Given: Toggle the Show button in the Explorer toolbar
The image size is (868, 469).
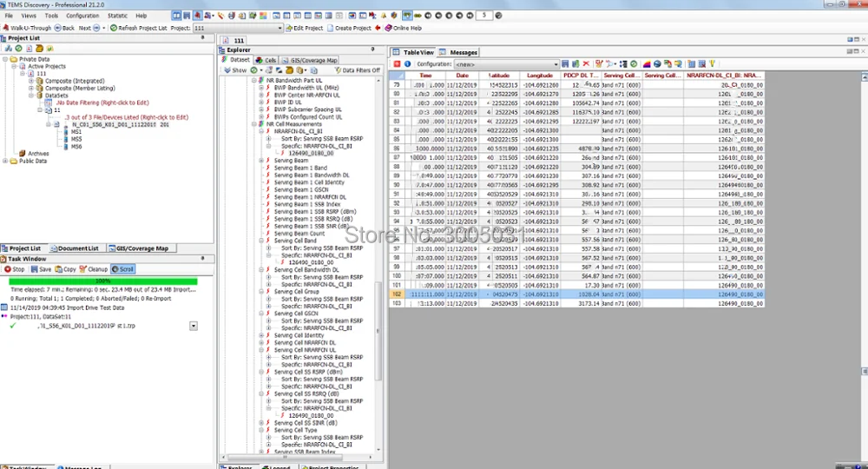Looking at the screenshot, I should click(x=235, y=70).
